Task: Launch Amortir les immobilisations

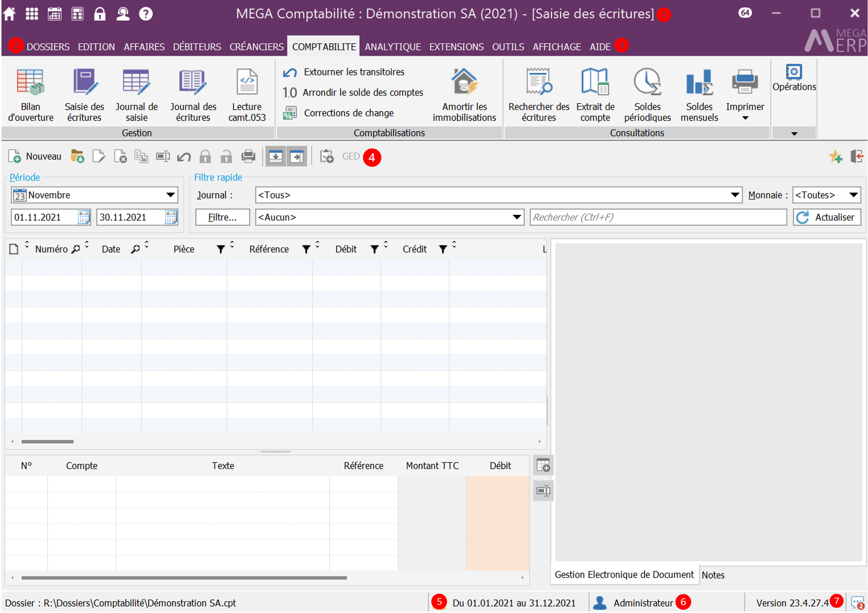Action: point(464,95)
